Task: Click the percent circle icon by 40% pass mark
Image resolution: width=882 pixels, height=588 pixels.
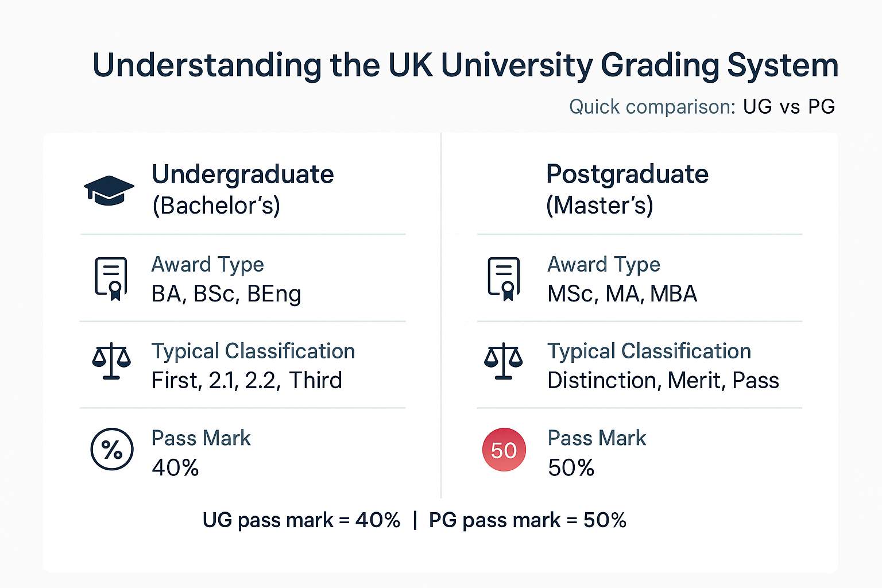Action: (x=112, y=449)
